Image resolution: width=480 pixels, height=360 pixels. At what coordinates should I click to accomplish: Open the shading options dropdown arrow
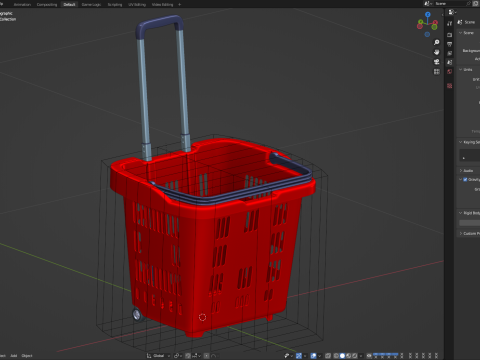361,356
